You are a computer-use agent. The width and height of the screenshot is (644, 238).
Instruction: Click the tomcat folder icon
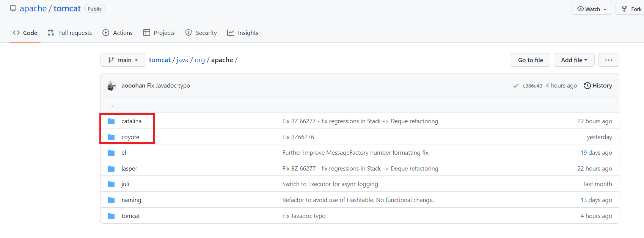click(111, 216)
